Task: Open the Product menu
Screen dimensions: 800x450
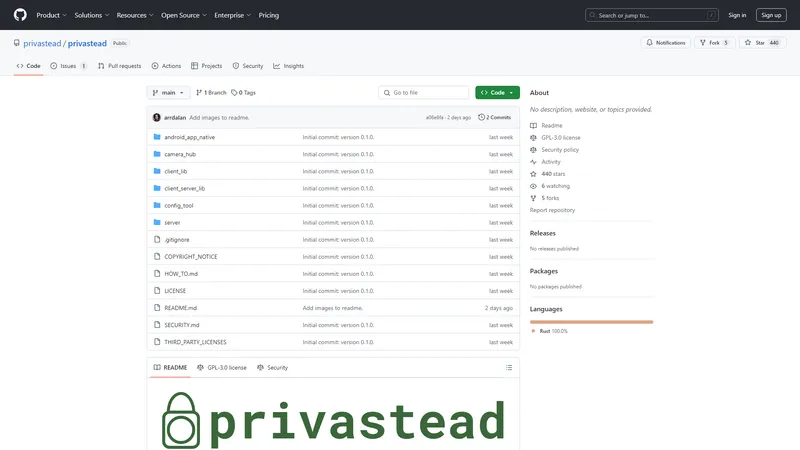Action: coord(52,15)
